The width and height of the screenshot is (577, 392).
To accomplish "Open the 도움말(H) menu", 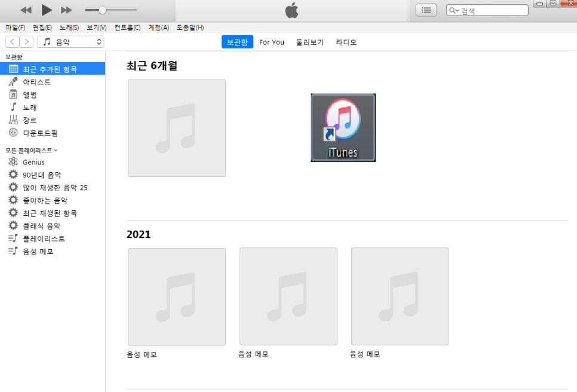I will (x=190, y=27).
